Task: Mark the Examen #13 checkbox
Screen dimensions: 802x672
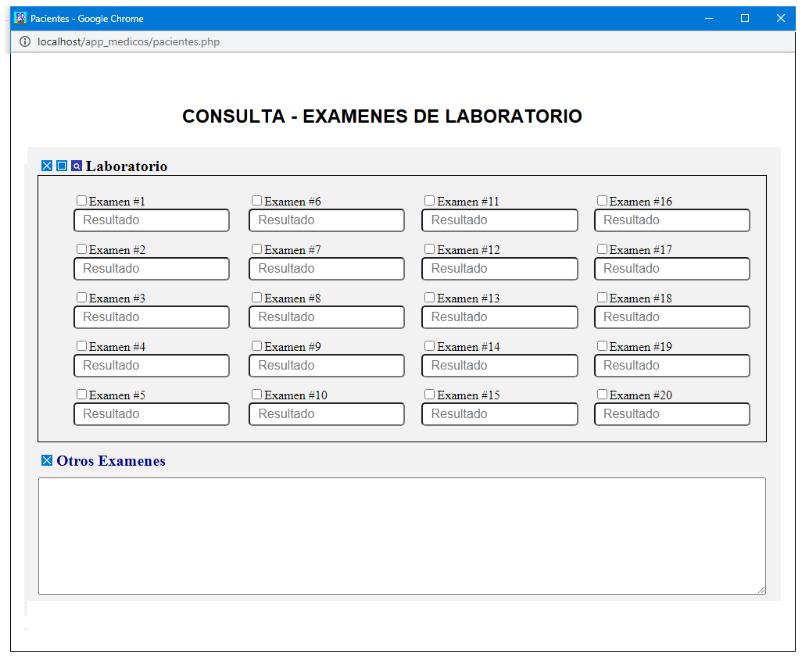Action: click(x=430, y=297)
